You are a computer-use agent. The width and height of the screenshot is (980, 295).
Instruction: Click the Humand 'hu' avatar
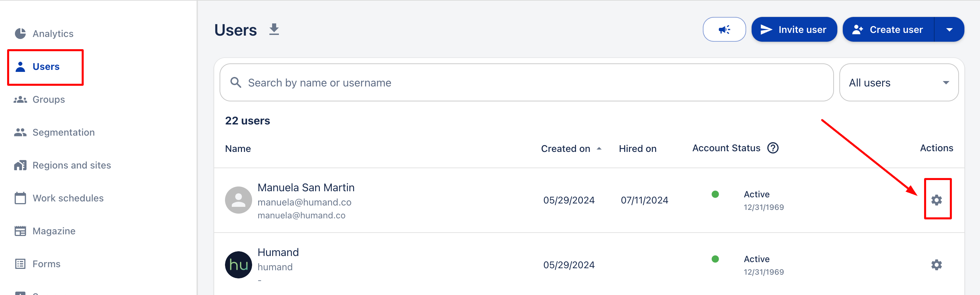pos(238,264)
